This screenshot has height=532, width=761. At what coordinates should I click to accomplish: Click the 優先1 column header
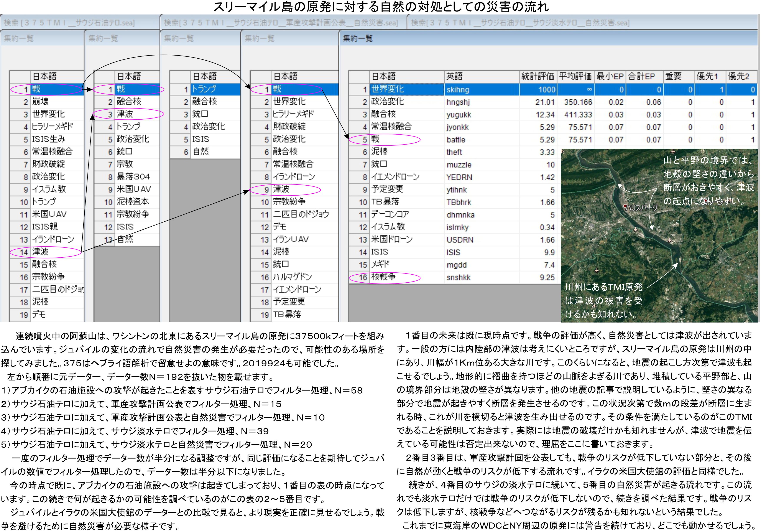pos(707,76)
